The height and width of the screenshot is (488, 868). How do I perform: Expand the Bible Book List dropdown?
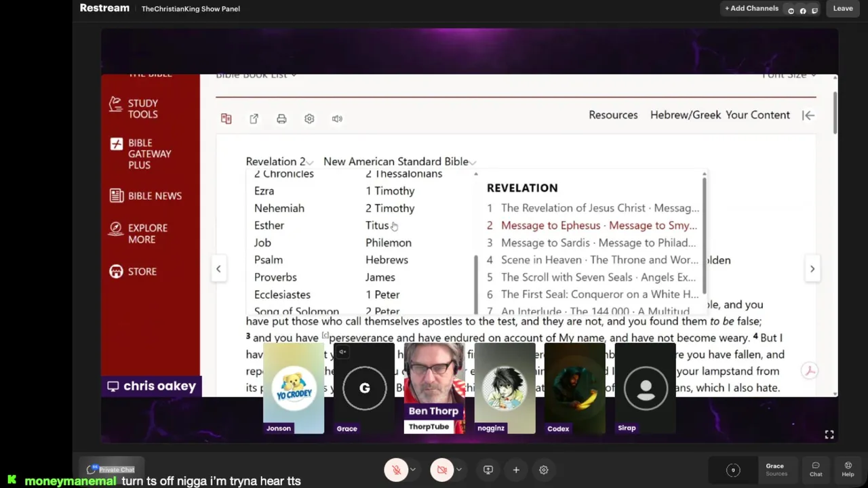point(256,75)
